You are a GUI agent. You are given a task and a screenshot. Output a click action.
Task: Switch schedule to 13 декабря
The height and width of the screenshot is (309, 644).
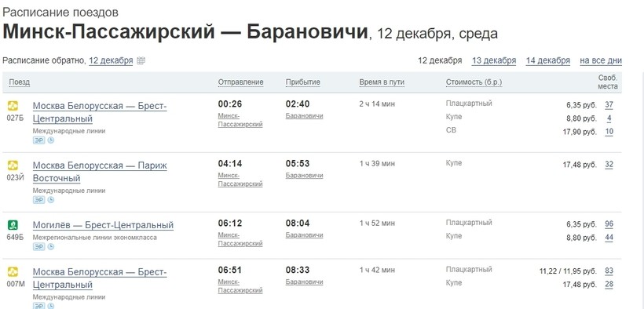494,60
